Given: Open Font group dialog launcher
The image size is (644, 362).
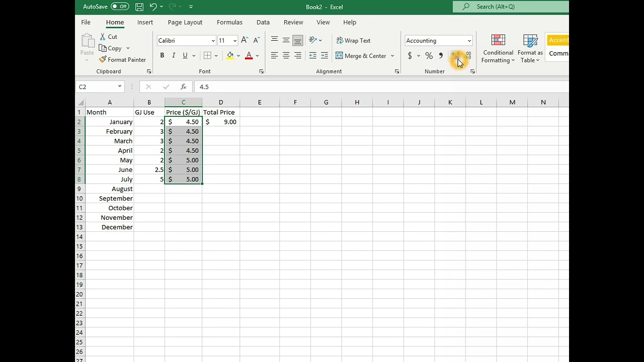Looking at the screenshot, I should pyautogui.click(x=261, y=71).
